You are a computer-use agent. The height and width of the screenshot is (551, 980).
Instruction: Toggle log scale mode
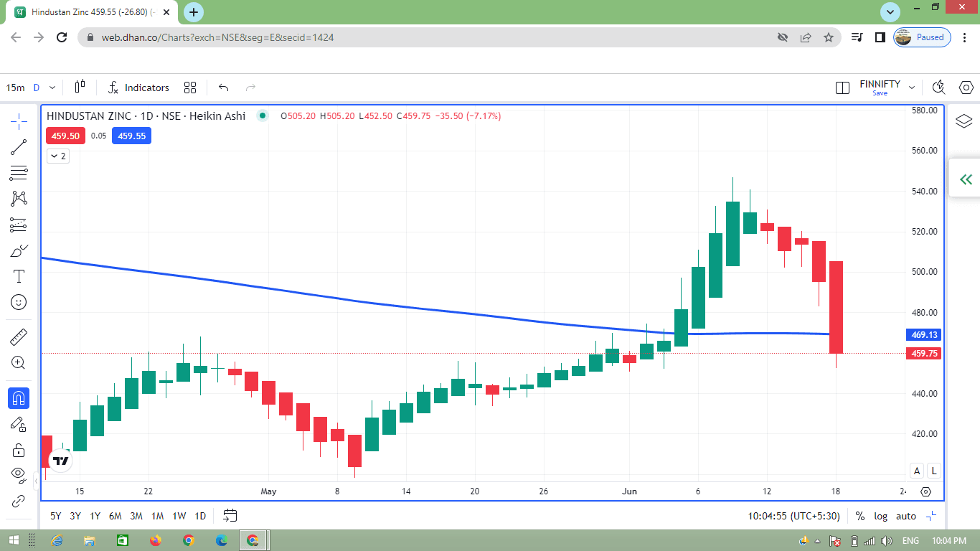(880, 516)
